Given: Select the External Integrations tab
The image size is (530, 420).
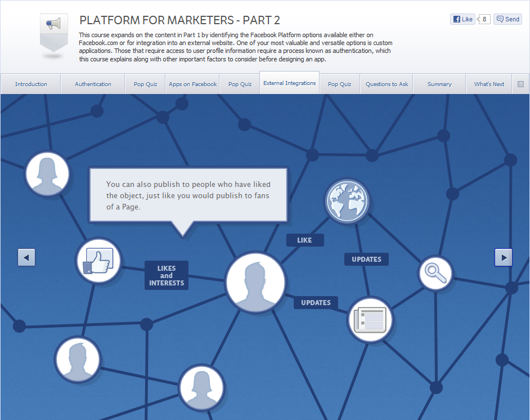Looking at the screenshot, I should [x=290, y=83].
